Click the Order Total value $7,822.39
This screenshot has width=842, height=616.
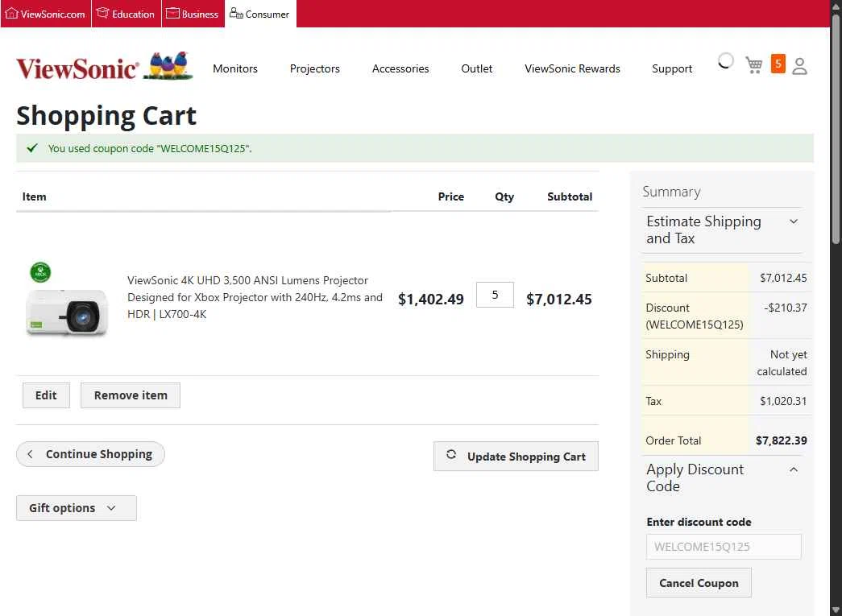click(782, 440)
